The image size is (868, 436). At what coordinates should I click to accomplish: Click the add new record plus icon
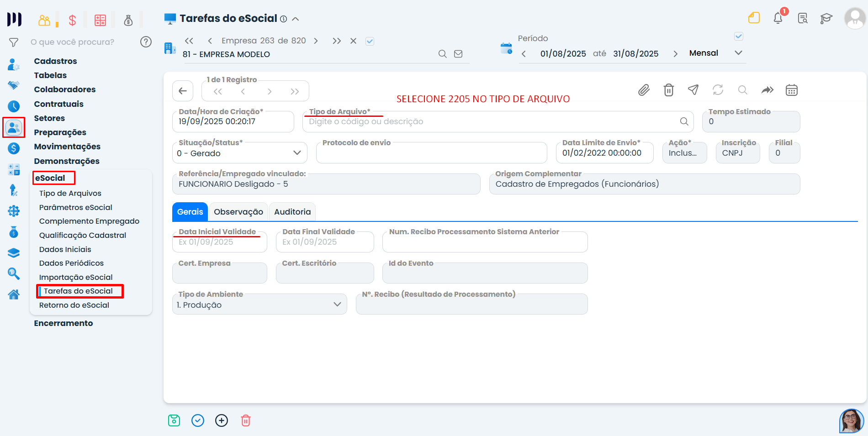tap(222, 420)
